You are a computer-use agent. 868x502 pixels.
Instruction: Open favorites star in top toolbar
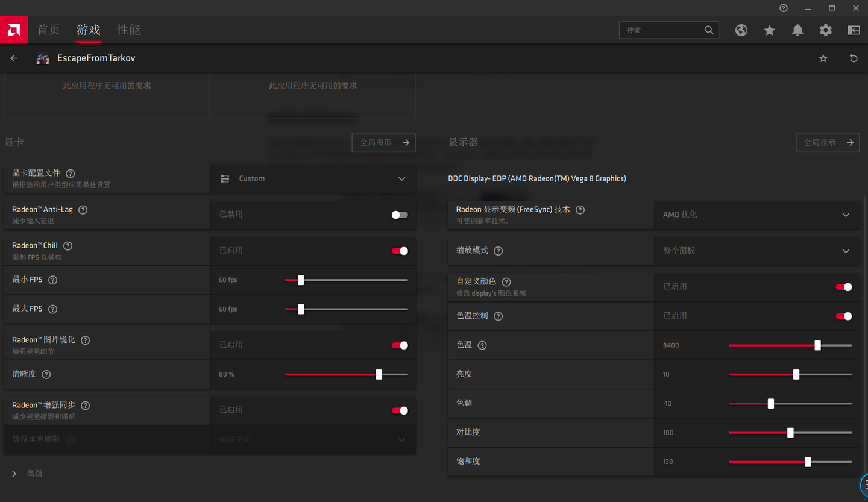click(x=770, y=30)
